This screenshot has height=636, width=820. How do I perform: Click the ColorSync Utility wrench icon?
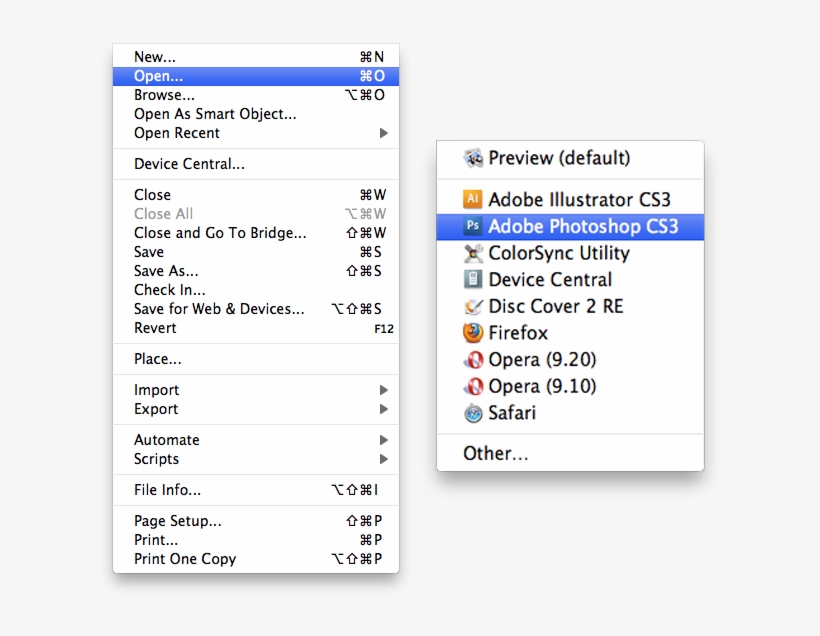point(470,254)
